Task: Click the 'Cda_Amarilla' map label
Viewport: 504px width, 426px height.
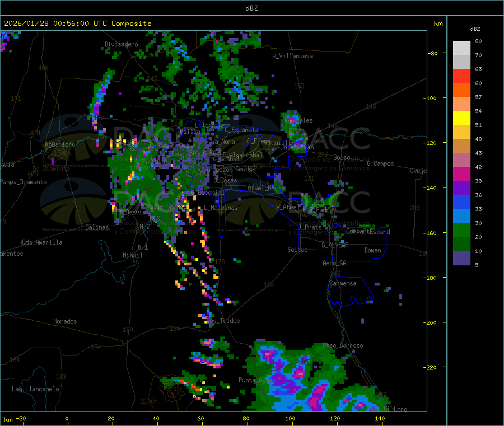Action: (x=42, y=242)
